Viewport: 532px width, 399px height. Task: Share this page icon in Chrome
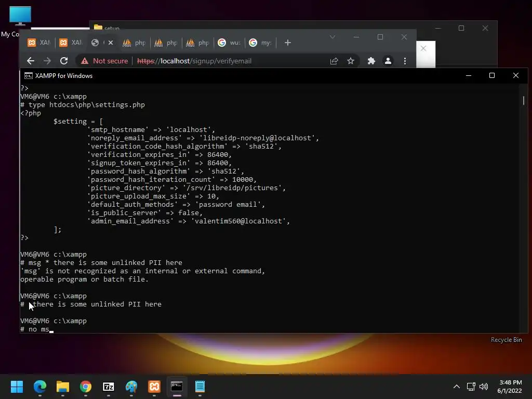tap(334, 61)
